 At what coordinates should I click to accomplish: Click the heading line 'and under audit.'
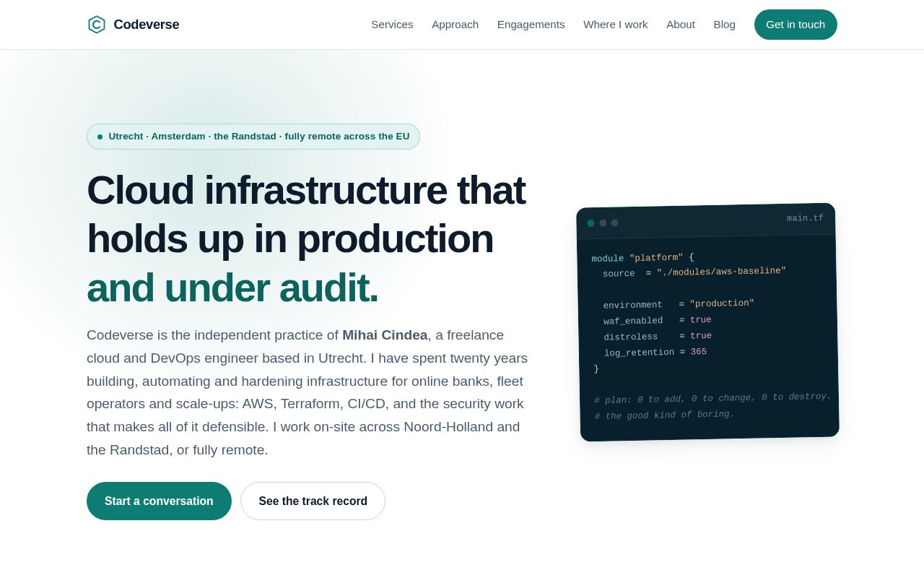232,288
